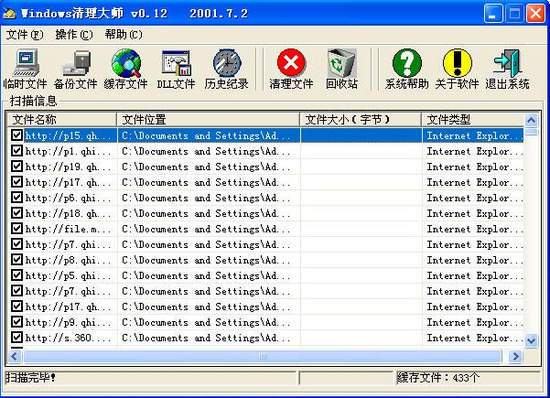Click file location cell in http://file.m... row

pos(209,229)
